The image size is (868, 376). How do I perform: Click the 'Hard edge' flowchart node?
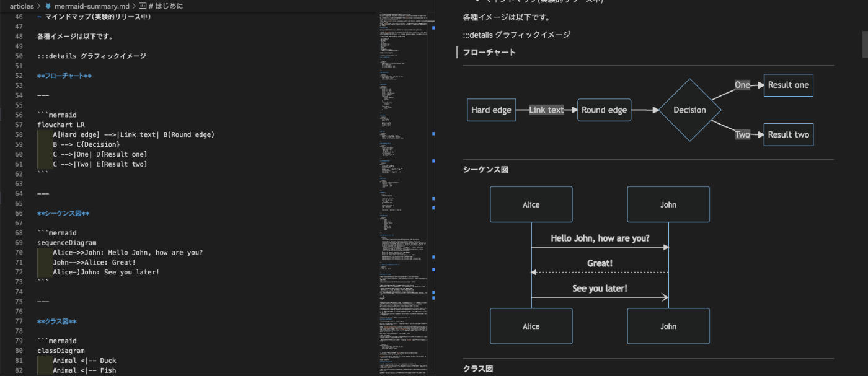pyautogui.click(x=491, y=110)
